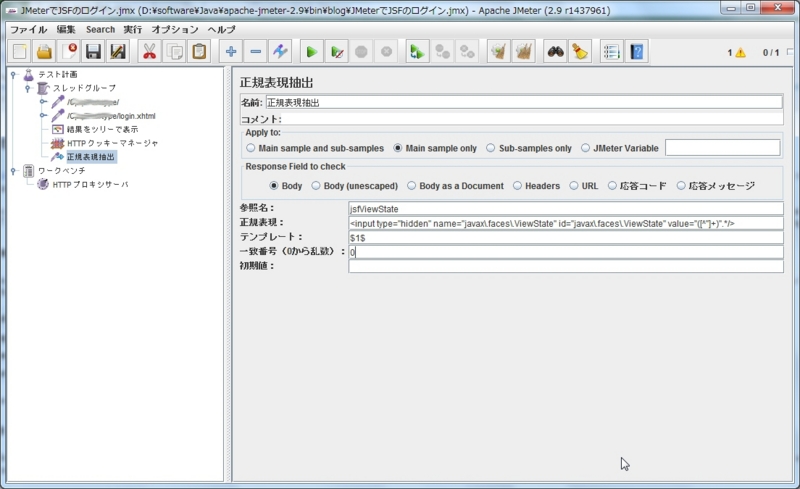This screenshot has height=489, width=800.
Task: Expand the first HTTP sampler node
Action: point(43,102)
